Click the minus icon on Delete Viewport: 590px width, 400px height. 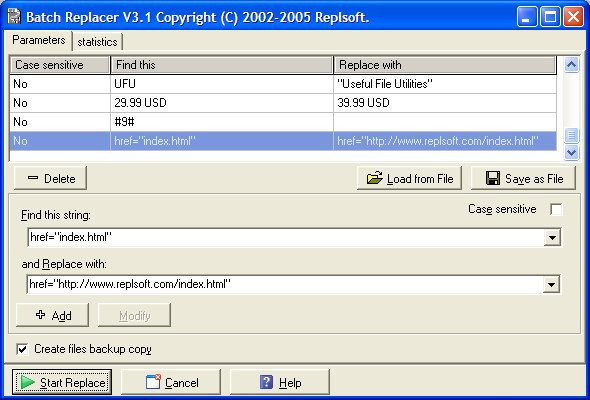33,178
